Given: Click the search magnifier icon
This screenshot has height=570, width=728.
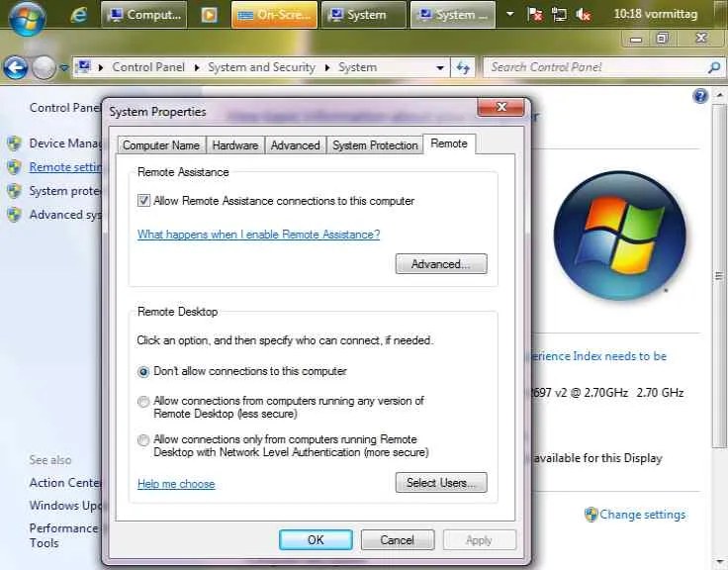Looking at the screenshot, I should (x=714, y=68).
